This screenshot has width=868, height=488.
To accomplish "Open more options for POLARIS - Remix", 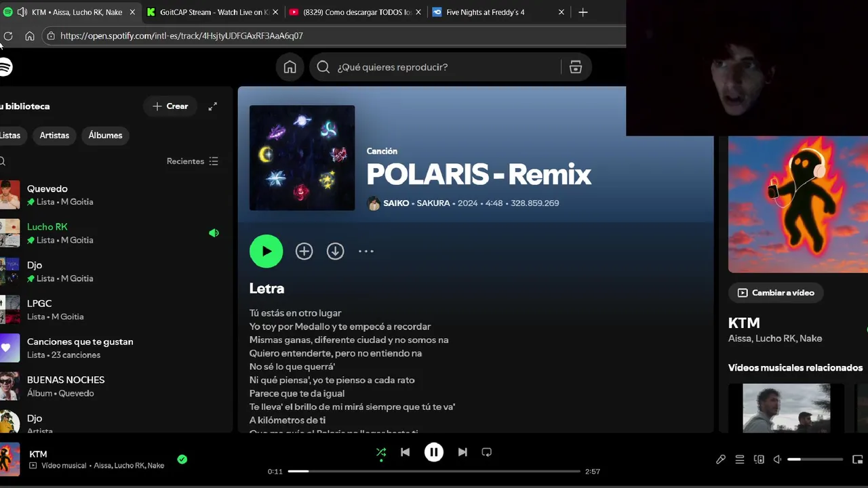I will (366, 251).
